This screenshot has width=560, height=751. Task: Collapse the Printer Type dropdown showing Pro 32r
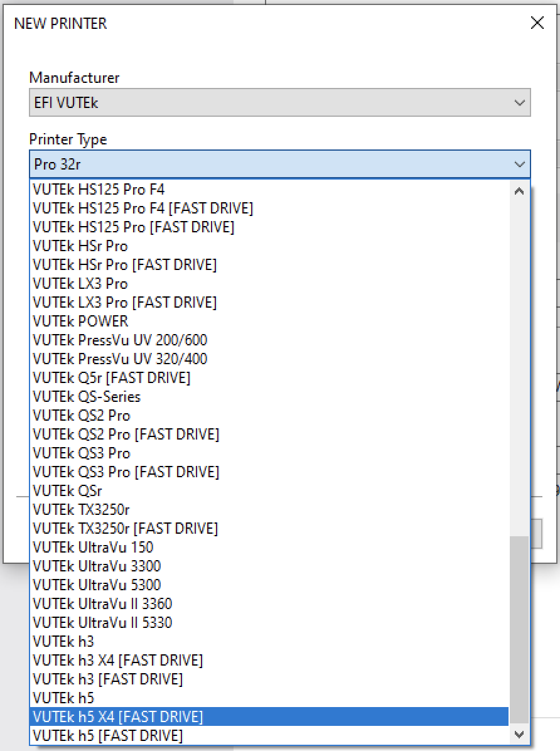click(x=280, y=165)
